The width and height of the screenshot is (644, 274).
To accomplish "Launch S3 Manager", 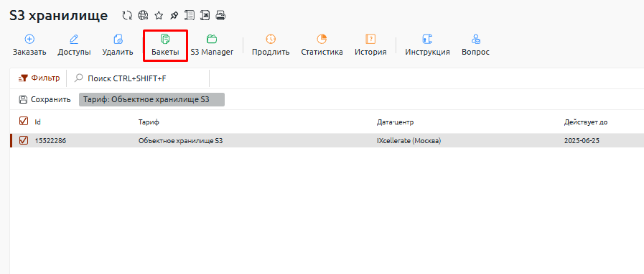I will click(x=212, y=45).
